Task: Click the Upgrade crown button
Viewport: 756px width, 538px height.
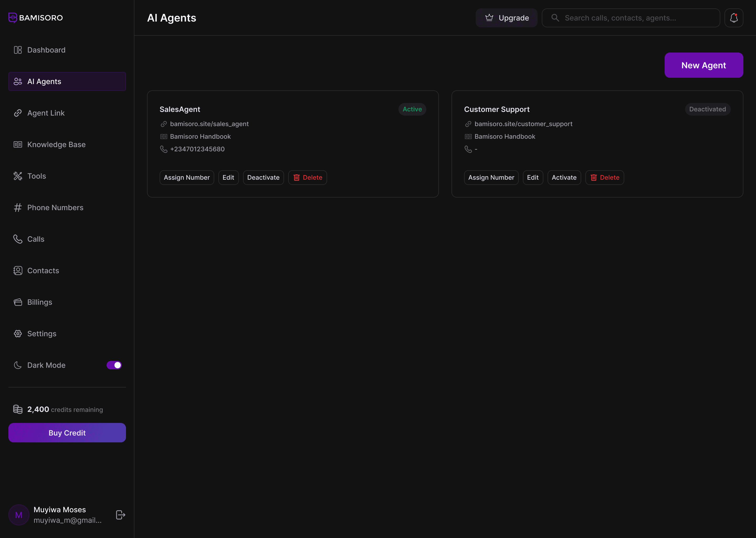Action: pos(506,18)
